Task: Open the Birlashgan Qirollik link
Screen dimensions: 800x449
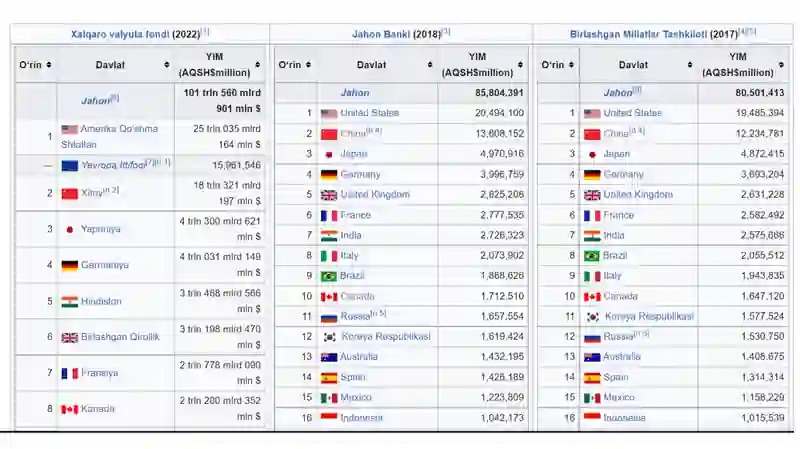Action: 120,337
